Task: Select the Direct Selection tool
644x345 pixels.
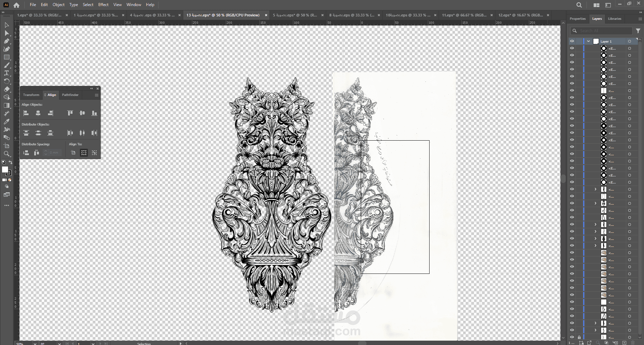Action: pyautogui.click(x=6, y=33)
